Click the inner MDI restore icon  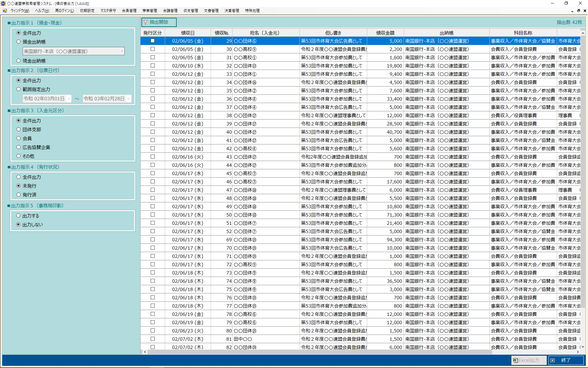[x=579, y=11]
